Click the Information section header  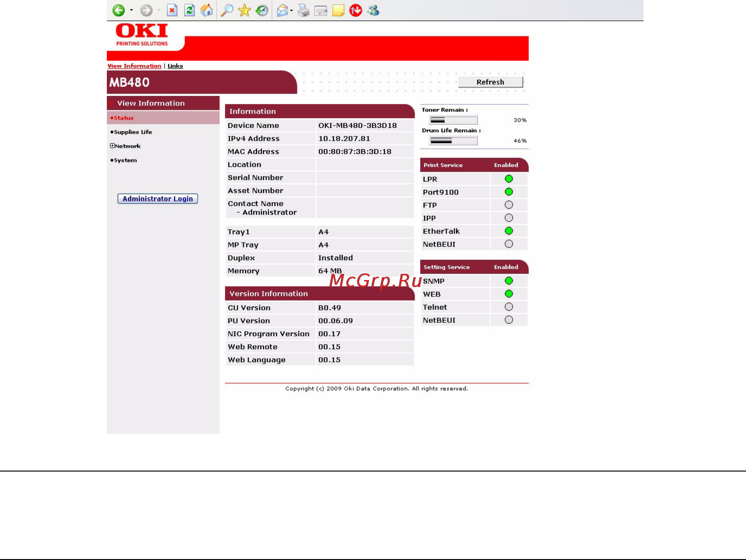point(320,111)
